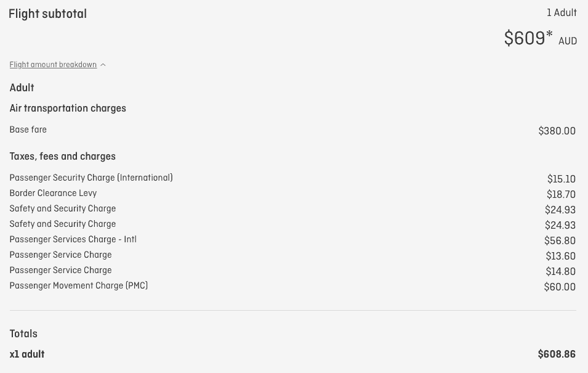The height and width of the screenshot is (373, 588).
Task: Click the Flight subtotal heading
Action: [47, 14]
